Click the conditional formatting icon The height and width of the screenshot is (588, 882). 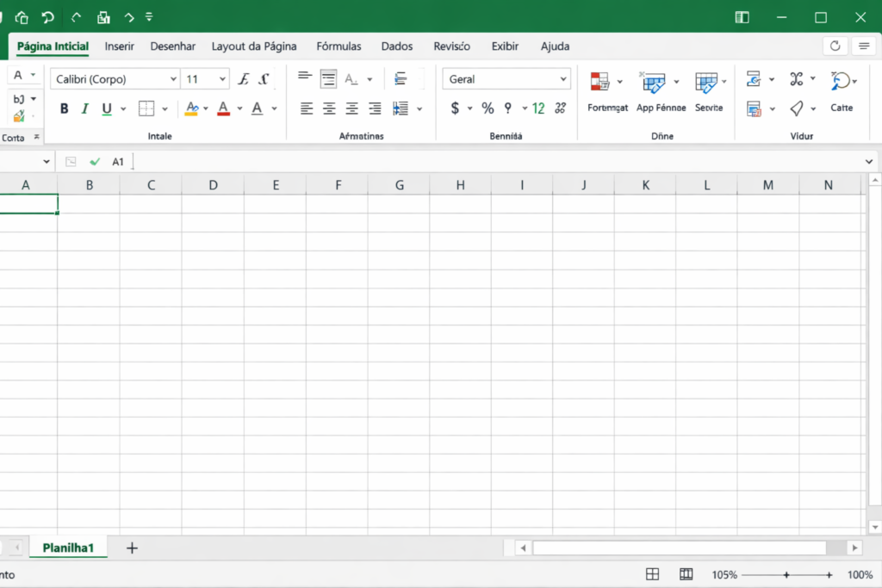tap(599, 82)
